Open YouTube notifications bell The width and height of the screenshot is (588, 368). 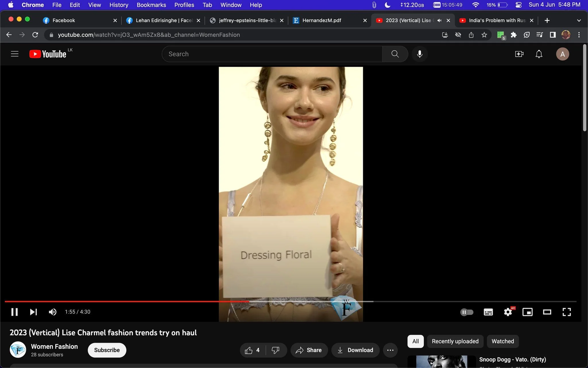tap(539, 54)
